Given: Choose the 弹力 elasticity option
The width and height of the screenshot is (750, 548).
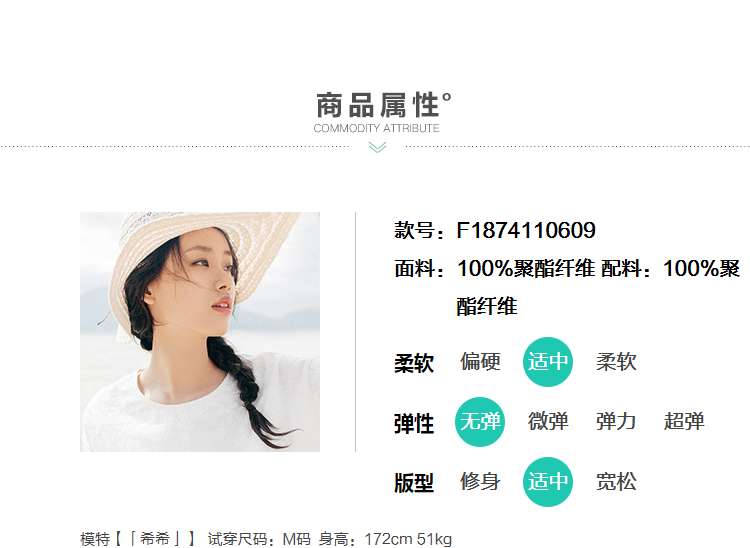Looking at the screenshot, I should tap(616, 422).
